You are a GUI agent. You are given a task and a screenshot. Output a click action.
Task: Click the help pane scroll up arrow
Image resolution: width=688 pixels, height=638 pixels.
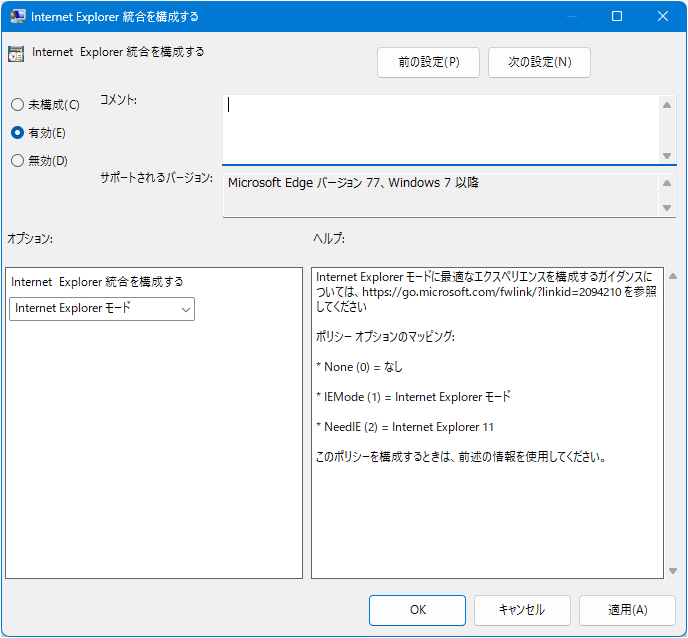coord(673,276)
